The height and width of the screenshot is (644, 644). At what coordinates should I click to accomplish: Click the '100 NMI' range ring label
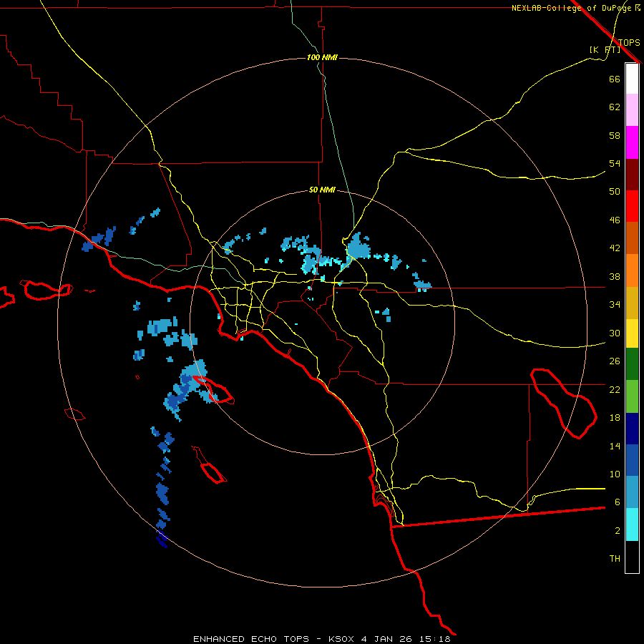point(322,57)
